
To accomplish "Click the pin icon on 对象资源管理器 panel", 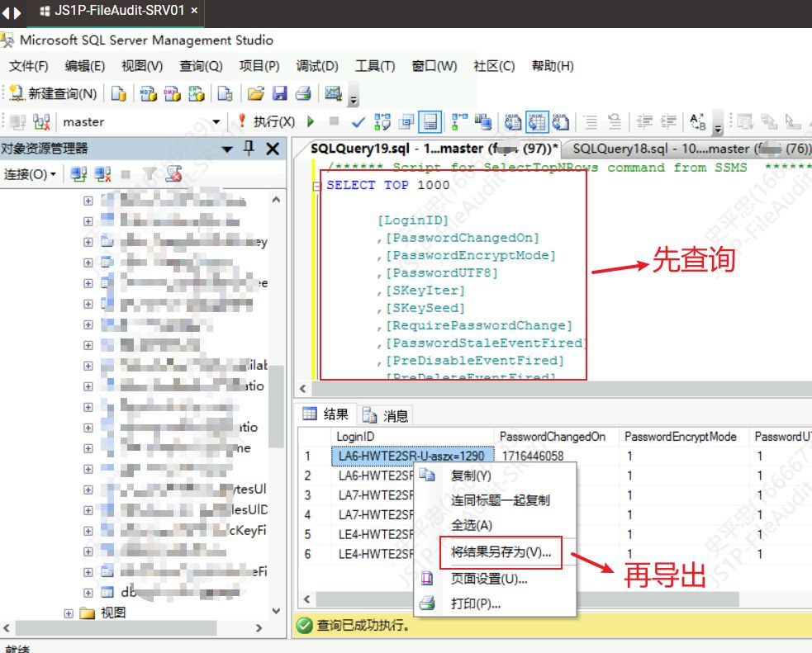I will coord(249,149).
